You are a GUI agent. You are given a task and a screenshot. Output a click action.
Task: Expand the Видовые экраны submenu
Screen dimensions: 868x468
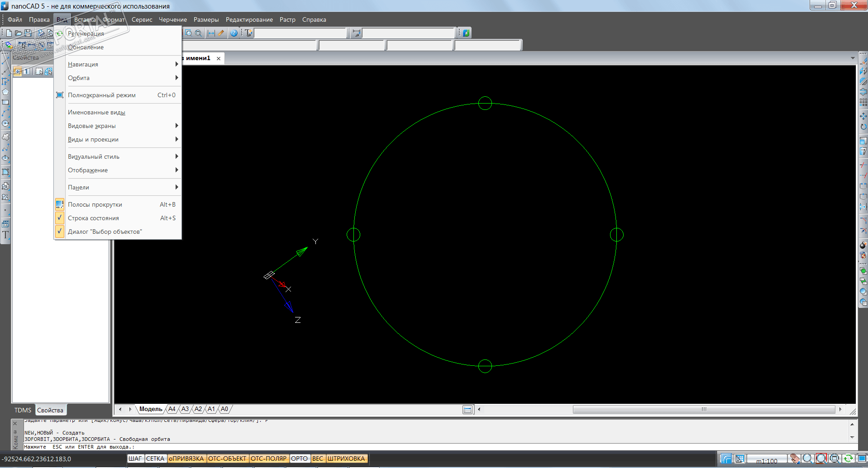118,126
